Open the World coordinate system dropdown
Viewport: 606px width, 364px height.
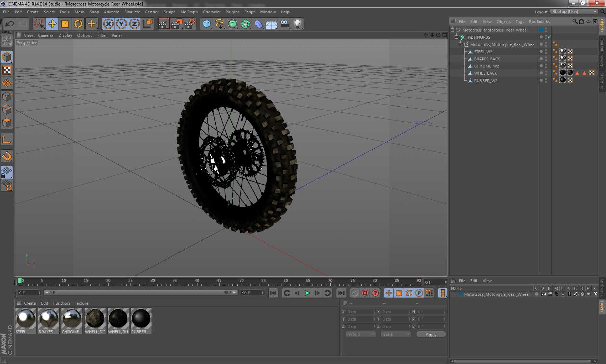360,334
